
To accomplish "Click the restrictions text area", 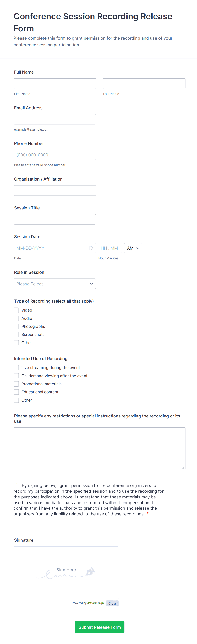I will click(x=99, y=448).
